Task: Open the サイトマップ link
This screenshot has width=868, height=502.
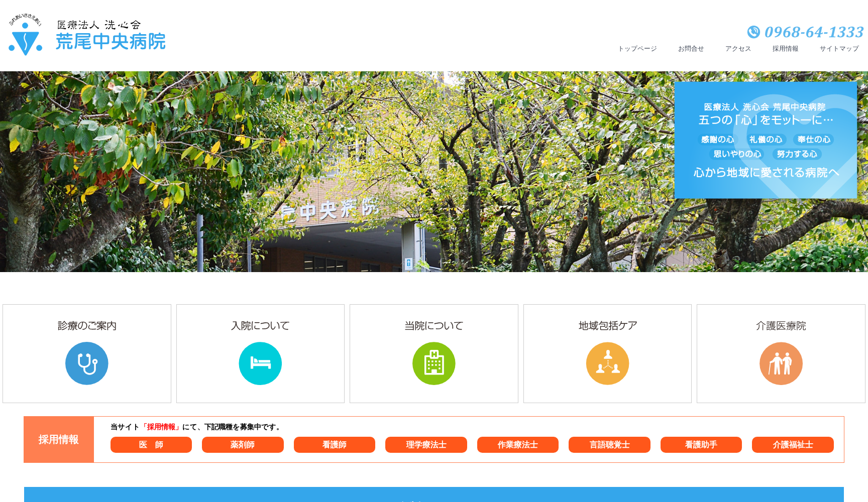Action: [x=839, y=49]
